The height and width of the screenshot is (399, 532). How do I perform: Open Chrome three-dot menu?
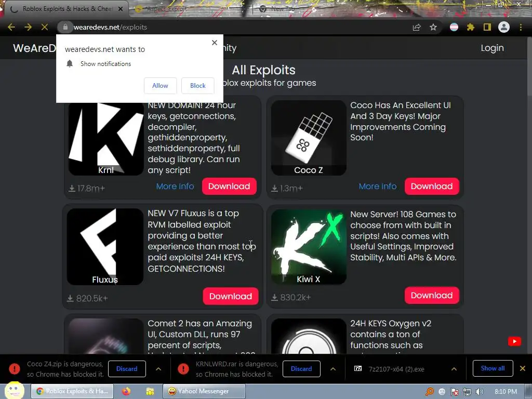[521, 27]
